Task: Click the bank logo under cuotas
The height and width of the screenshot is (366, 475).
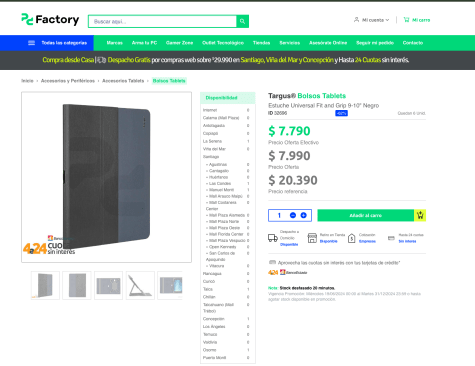Action: pos(294,272)
